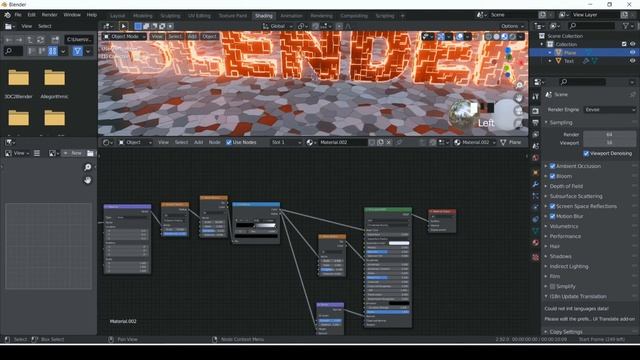
Task: Toggle Viewport Denoising checkbox
Action: [x=586, y=153]
